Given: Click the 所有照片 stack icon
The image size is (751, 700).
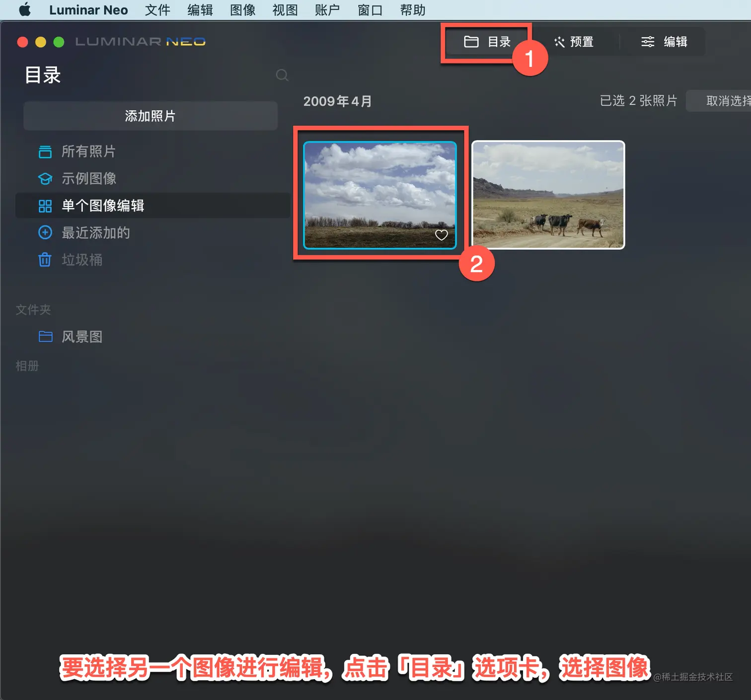Looking at the screenshot, I should 45,151.
